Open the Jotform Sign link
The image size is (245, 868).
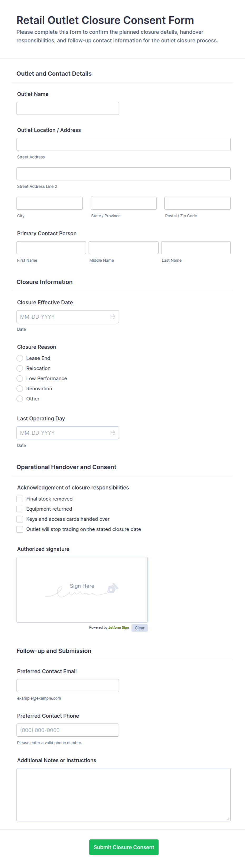pyautogui.click(x=119, y=627)
